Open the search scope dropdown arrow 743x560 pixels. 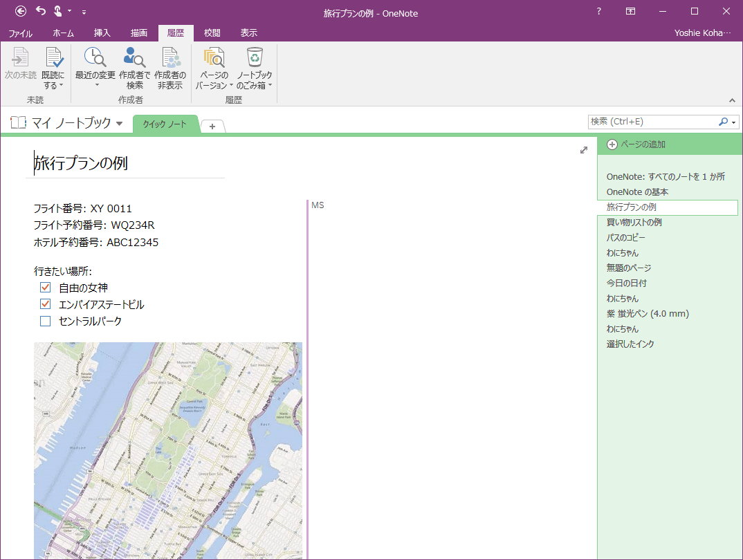pos(733,122)
